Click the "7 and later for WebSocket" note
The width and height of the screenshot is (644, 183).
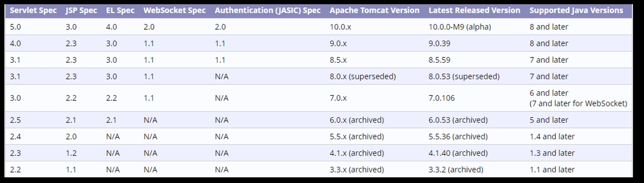[578, 104]
